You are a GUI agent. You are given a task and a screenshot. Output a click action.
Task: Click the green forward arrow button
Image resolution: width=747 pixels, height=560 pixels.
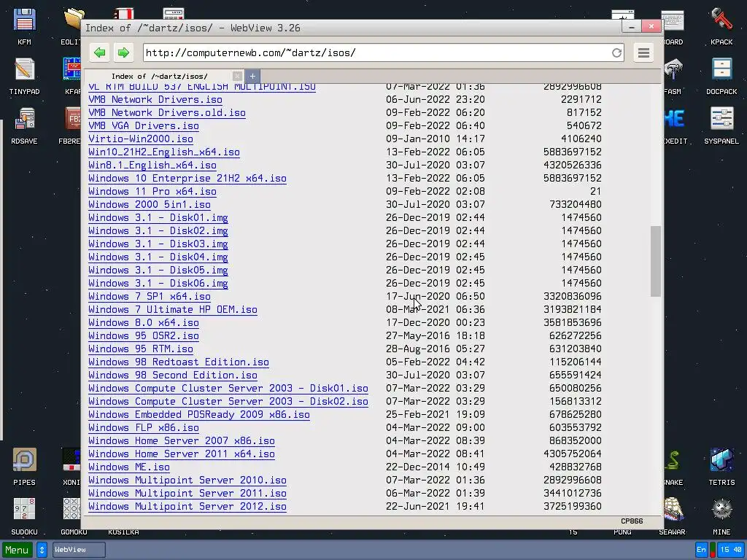pyautogui.click(x=123, y=52)
